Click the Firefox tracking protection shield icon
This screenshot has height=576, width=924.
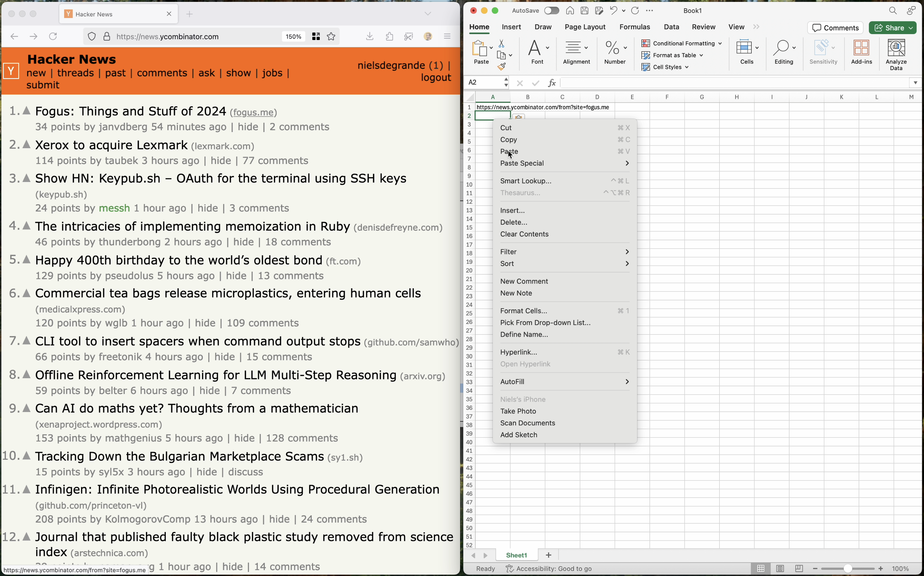click(x=92, y=36)
